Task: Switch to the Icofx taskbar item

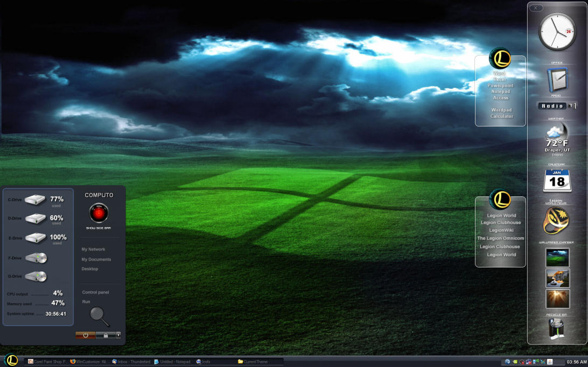Action: point(204,362)
